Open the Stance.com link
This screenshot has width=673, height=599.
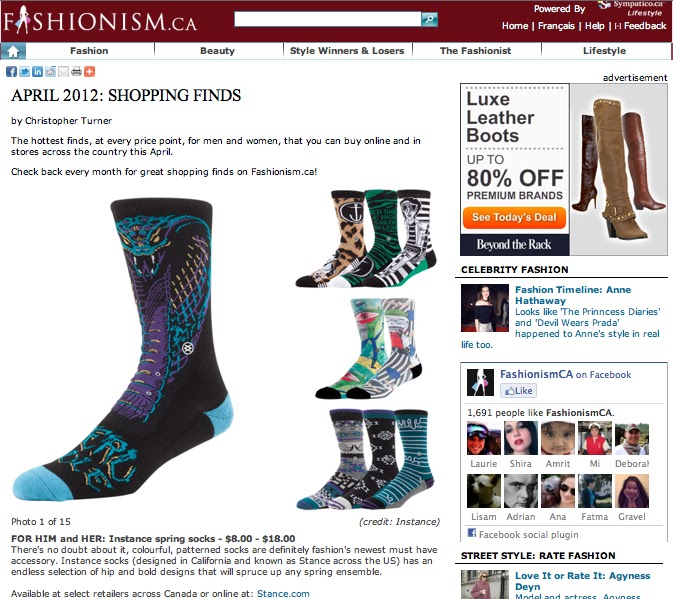283,593
